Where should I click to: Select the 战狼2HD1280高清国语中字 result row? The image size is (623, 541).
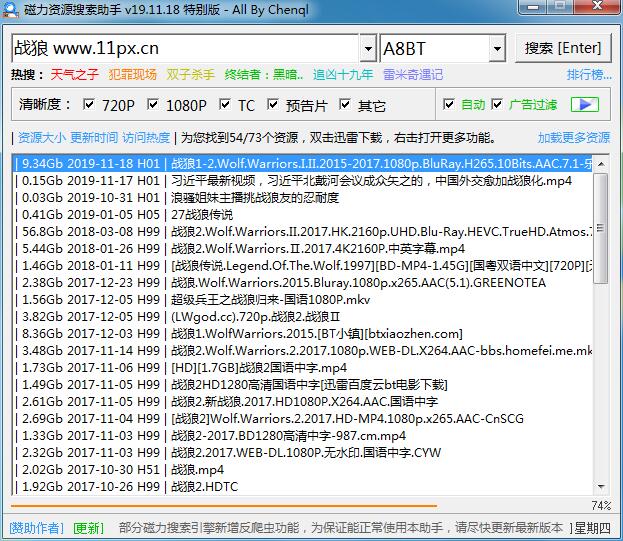click(x=303, y=384)
